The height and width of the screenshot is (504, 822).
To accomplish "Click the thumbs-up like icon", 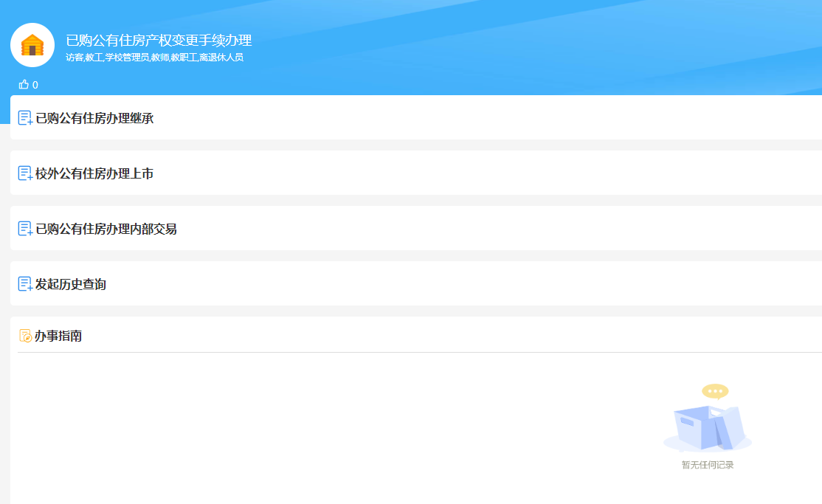I will pyautogui.click(x=24, y=84).
